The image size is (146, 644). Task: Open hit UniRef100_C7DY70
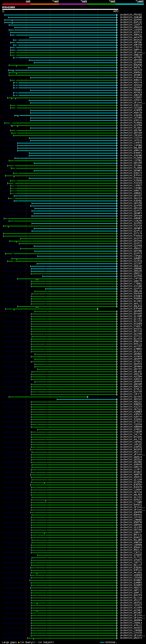(x=131, y=48)
